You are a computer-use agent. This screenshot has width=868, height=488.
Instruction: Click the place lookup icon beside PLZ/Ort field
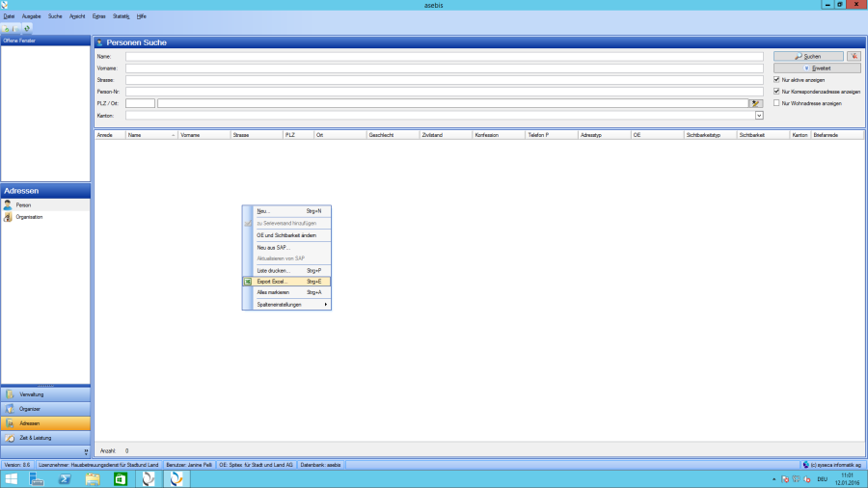(x=756, y=103)
